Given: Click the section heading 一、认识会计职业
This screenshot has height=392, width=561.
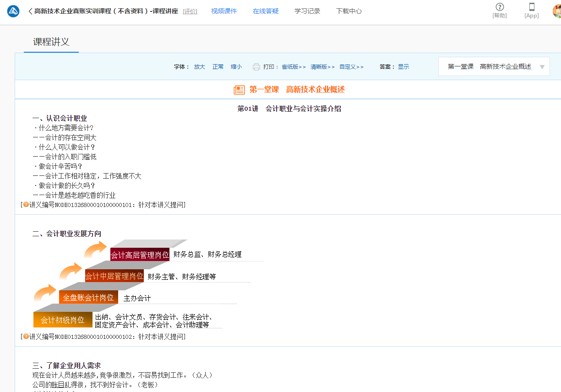Looking at the screenshot, I should click(60, 119).
